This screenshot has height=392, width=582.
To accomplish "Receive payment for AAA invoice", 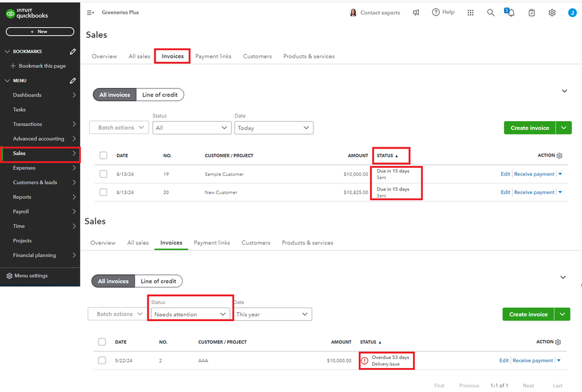I will point(532,360).
